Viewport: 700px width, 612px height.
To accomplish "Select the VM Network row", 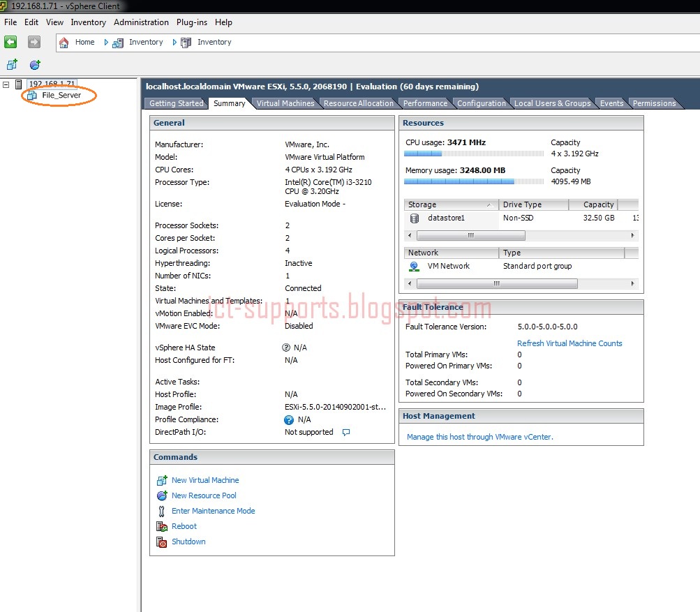I will pos(521,266).
